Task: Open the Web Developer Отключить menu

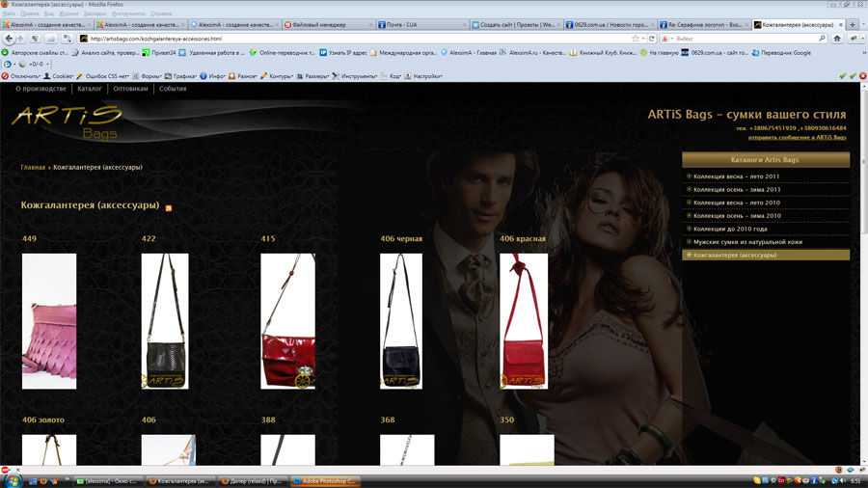Action: click(21, 76)
